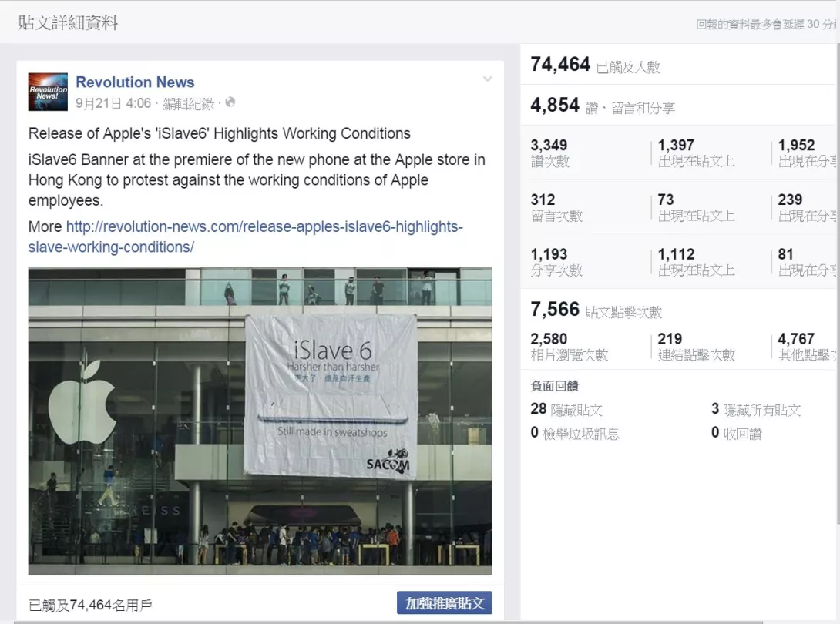Click the globe public-audience icon
840x624 pixels.
[230, 102]
